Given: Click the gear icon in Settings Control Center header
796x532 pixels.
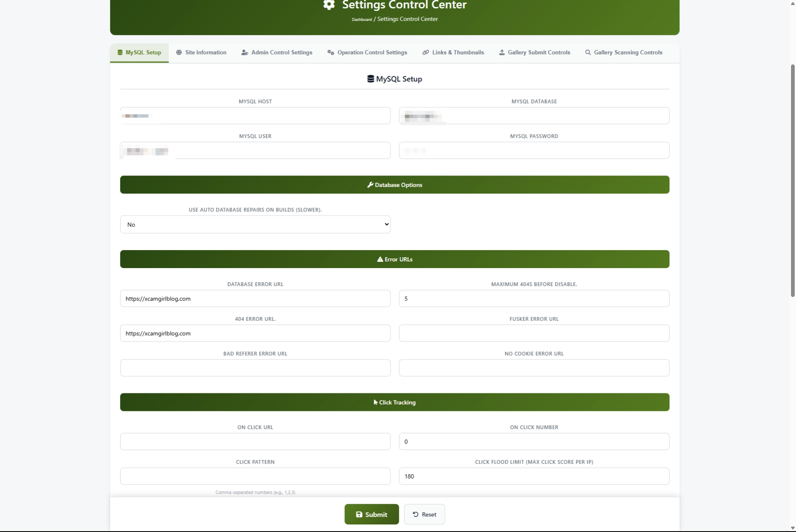Looking at the screenshot, I should (329, 5).
